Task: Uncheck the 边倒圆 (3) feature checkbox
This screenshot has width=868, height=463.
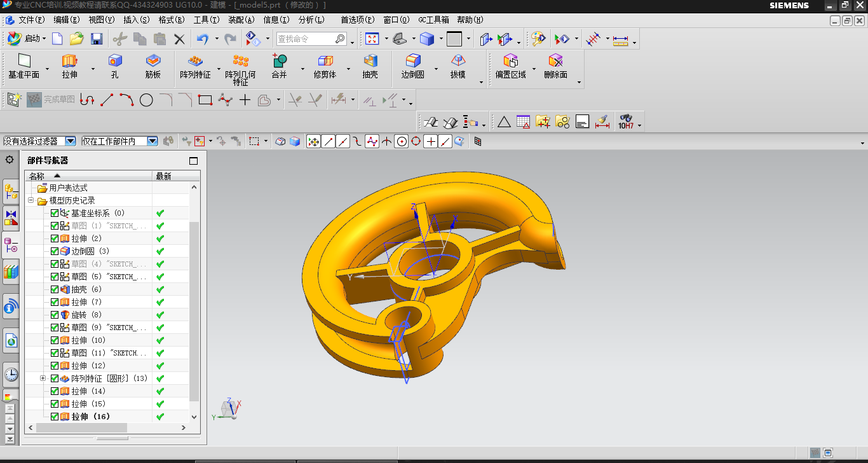Action: (x=55, y=251)
